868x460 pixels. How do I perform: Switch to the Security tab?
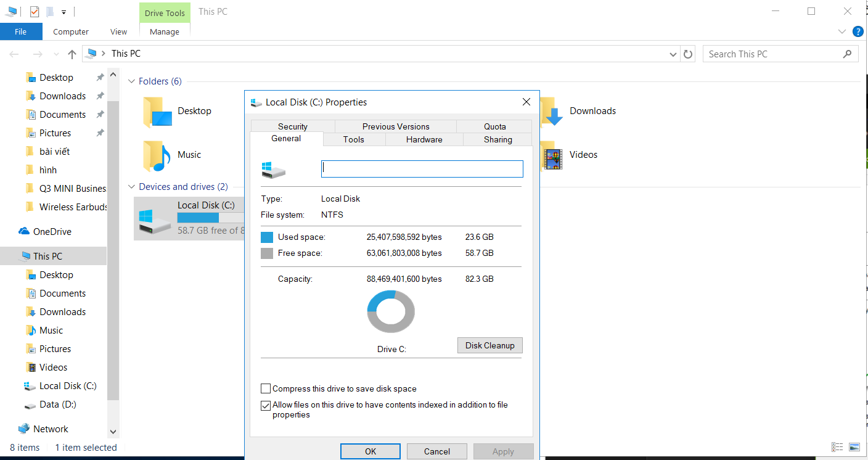[292, 126]
